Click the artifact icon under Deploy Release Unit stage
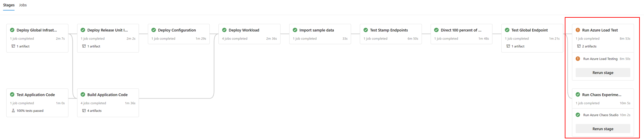Screen dimensions: 644x140 coord(84,46)
